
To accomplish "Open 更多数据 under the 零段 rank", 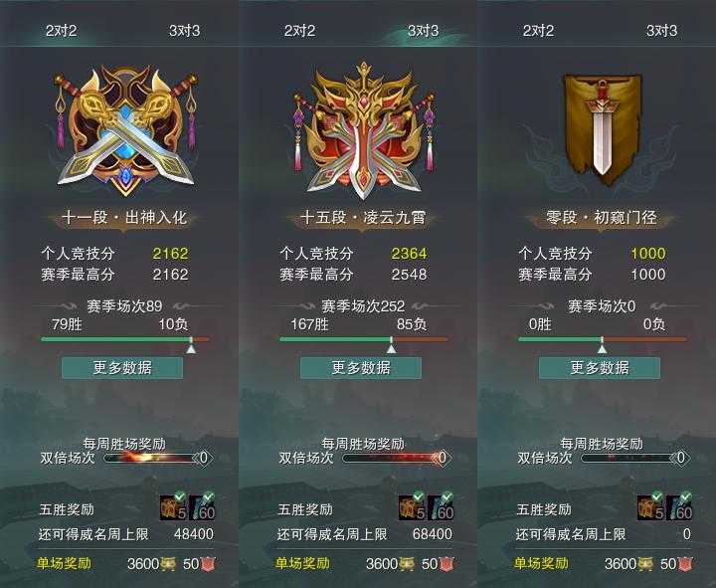I will [x=600, y=368].
